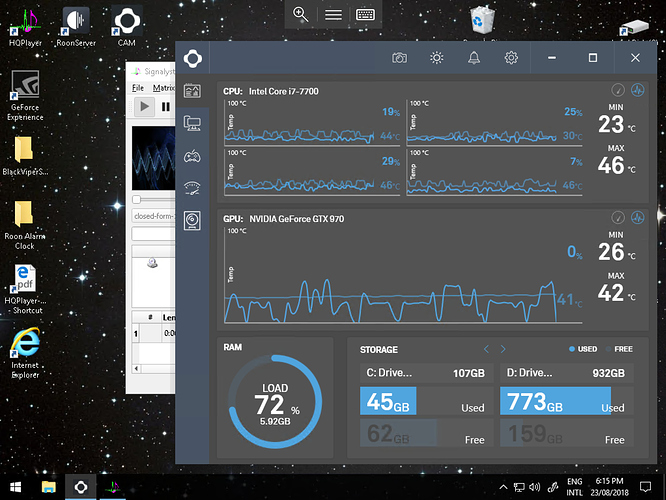Viewport: 666px width, 500px height.
Task: Select the D: Drive header in Storage
Action: coord(567,373)
